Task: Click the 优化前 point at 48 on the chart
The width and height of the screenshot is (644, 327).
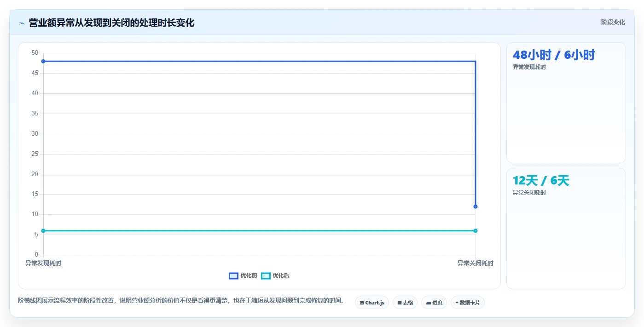Action: (x=43, y=61)
